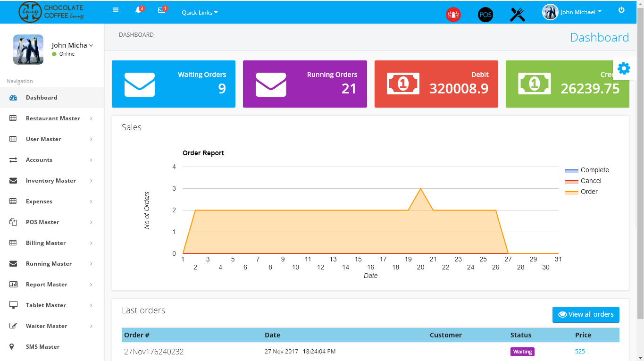
Task: Click the View all orders button
Action: click(585, 314)
